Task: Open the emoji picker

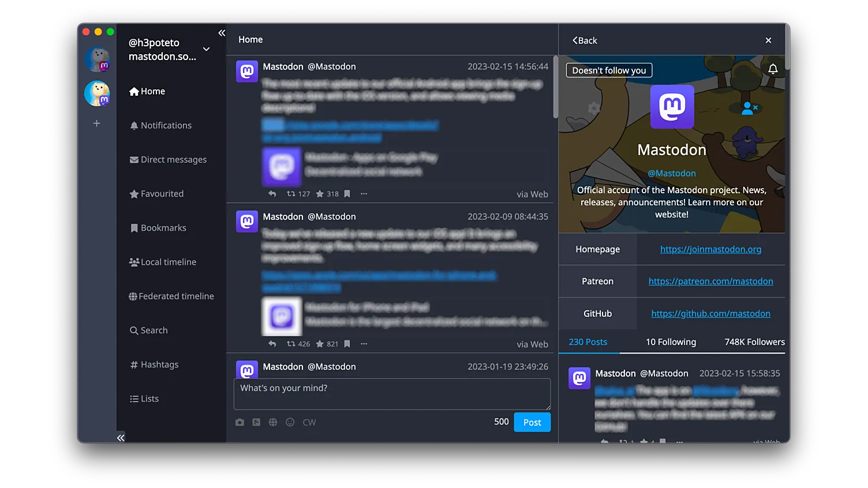Action: (290, 422)
